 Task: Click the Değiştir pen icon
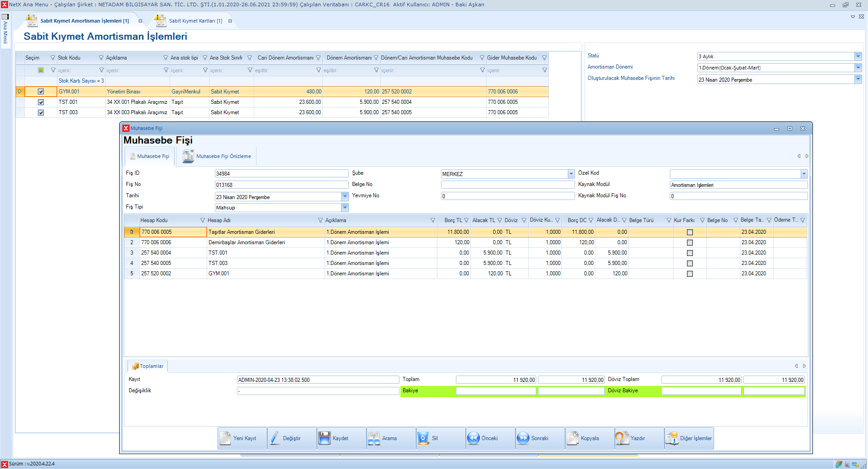pos(274,438)
